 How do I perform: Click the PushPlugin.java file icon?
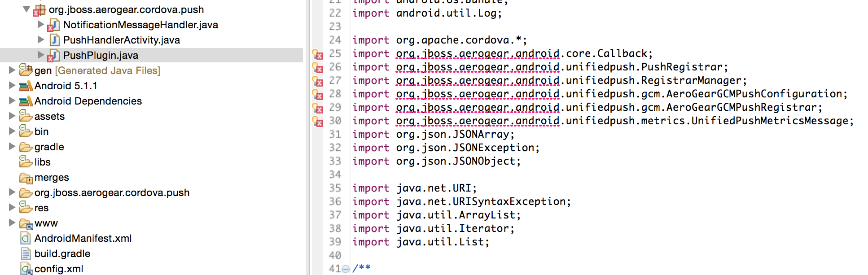coord(54,56)
